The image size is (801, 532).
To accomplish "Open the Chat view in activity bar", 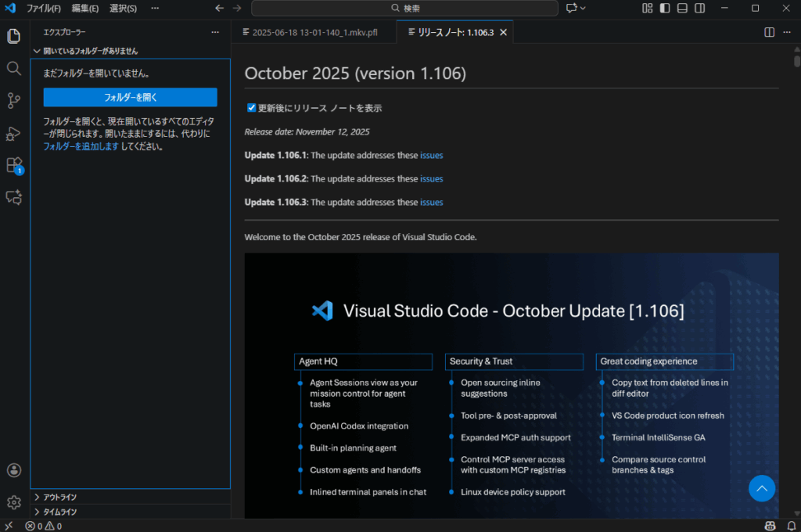I will point(13,197).
